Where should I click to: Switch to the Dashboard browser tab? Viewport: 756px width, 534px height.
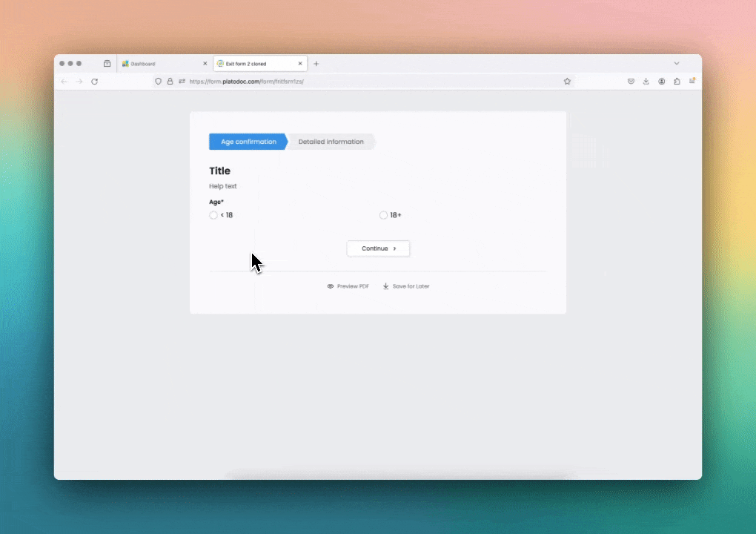(x=159, y=64)
